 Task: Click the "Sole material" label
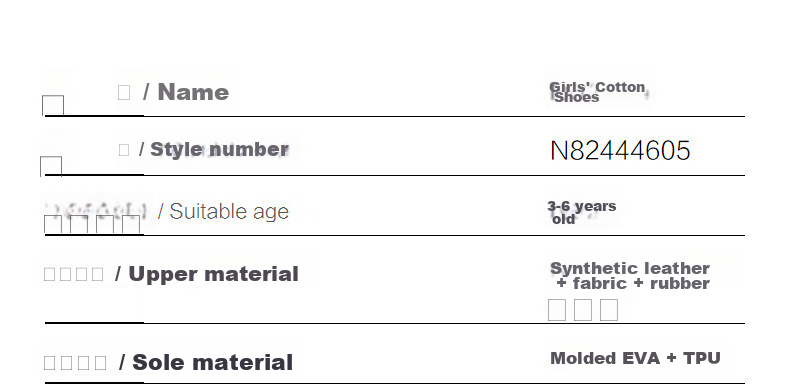[x=212, y=362]
